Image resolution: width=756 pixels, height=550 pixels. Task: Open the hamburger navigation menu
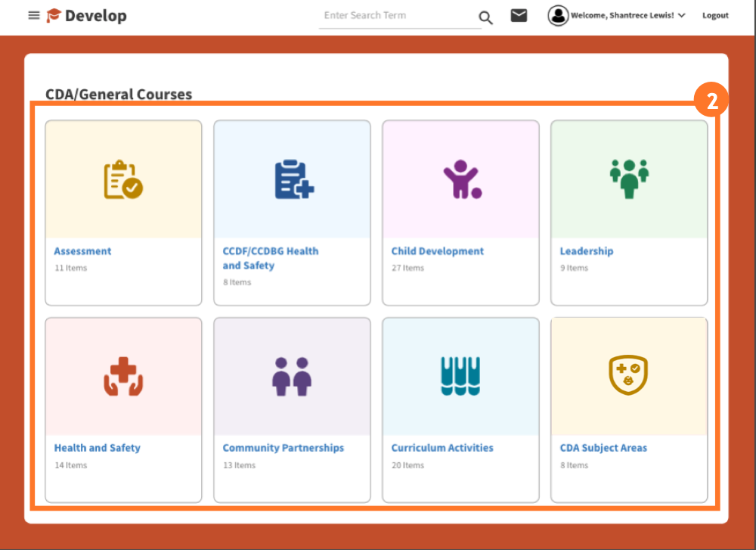[x=33, y=14]
